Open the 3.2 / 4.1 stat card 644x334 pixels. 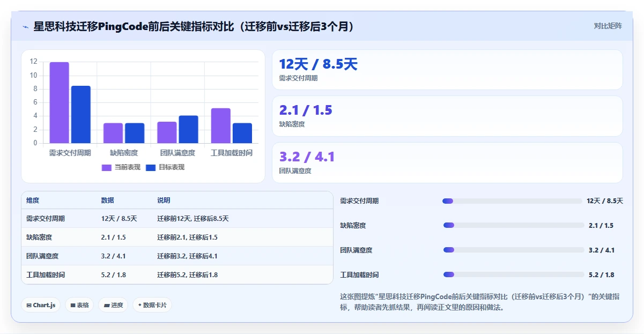447,162
